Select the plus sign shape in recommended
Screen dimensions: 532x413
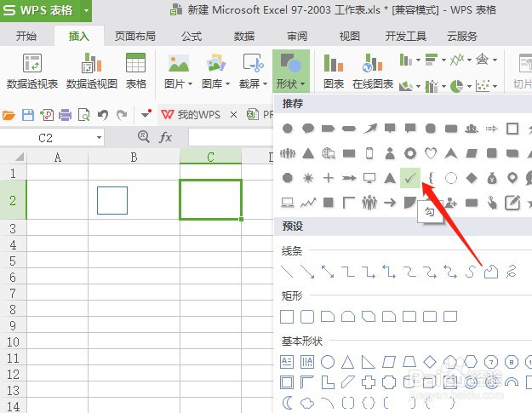[328, 178]
